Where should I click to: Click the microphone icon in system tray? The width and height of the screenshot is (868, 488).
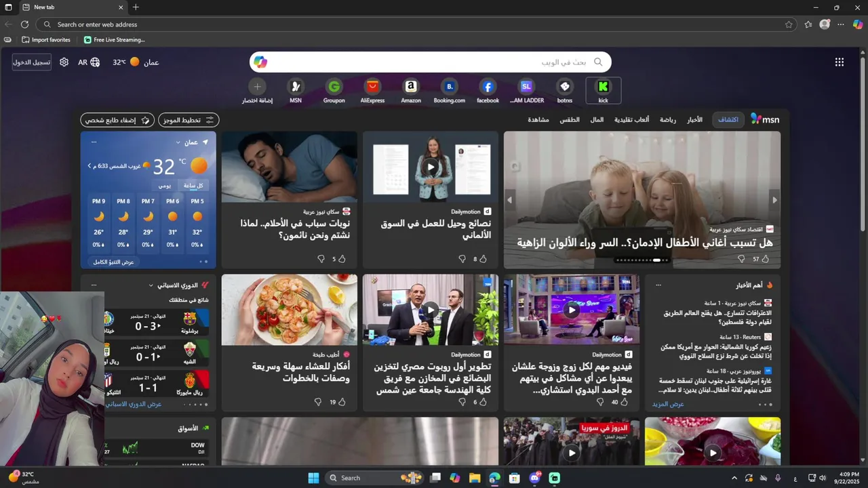pos(778,478)
